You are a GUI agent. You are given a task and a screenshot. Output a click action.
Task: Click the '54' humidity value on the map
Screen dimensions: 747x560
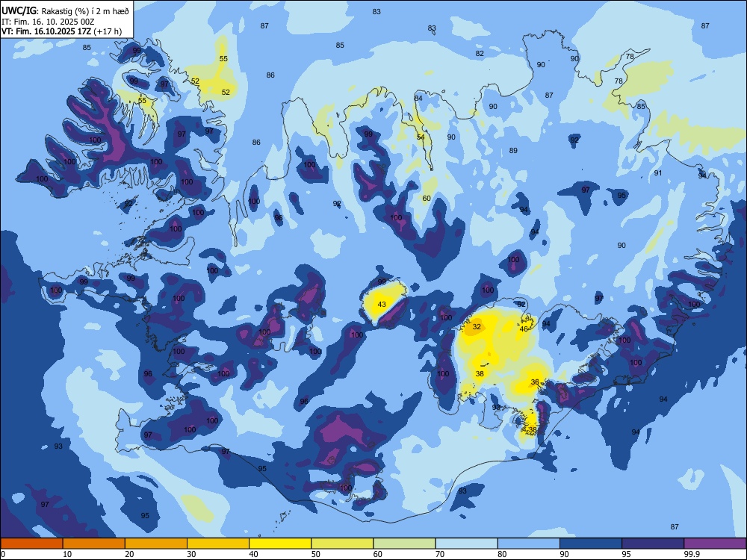pyautogui.click(x=421, y=137)
